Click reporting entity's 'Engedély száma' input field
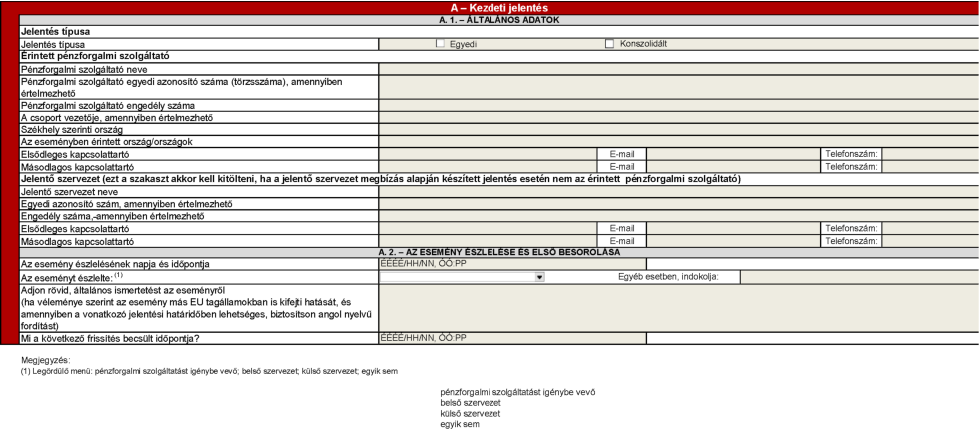980x431 pixels. coord(678,216)
